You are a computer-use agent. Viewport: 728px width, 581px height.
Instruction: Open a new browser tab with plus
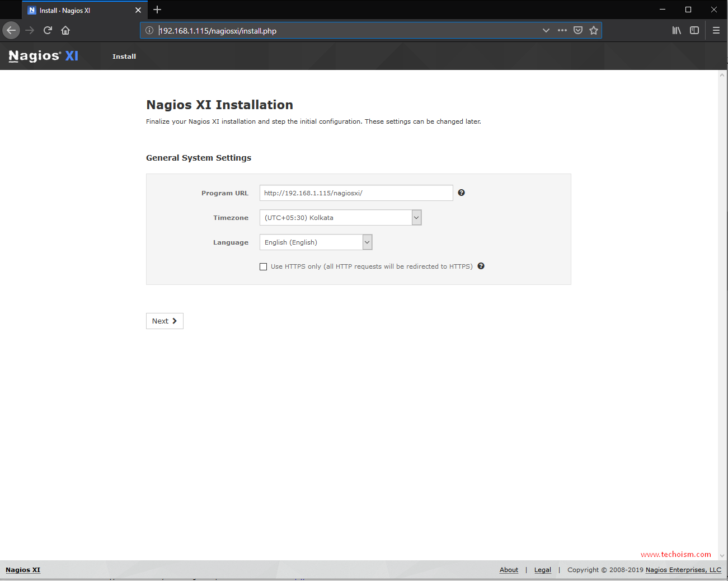click(x=157, y=10)
